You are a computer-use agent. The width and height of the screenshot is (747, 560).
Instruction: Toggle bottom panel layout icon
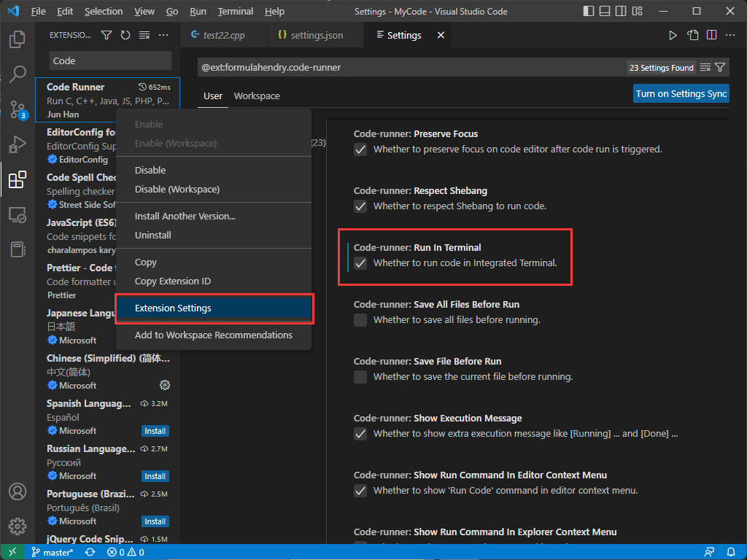[605, 11]
